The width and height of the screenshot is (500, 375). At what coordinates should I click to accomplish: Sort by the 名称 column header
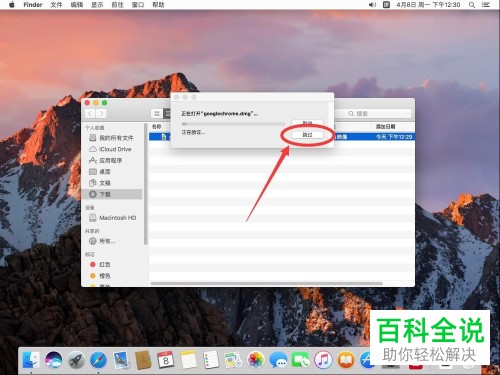point(157,127)
